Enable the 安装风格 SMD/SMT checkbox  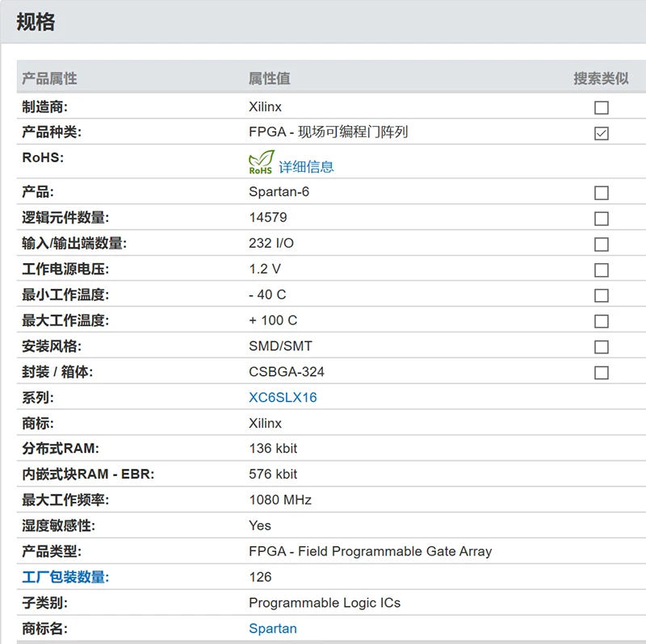(x=601, y=347)
